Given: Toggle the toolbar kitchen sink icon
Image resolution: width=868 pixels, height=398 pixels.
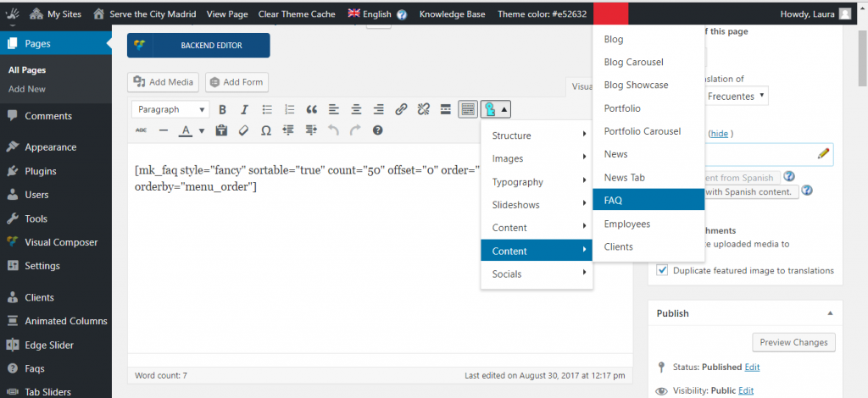Looking at the screenshot, I should pos(467,109).
